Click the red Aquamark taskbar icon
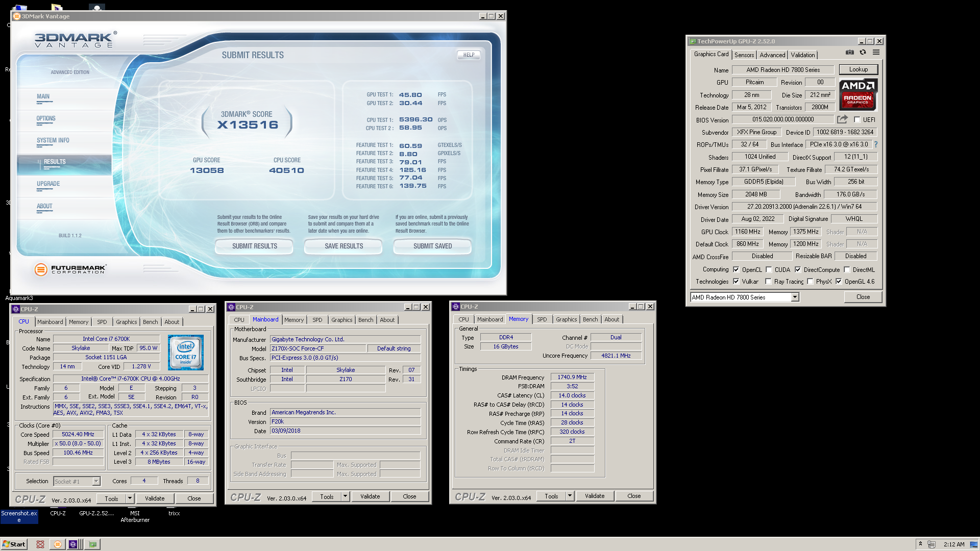Screen dimensions: 980x551 click(40, 544)
